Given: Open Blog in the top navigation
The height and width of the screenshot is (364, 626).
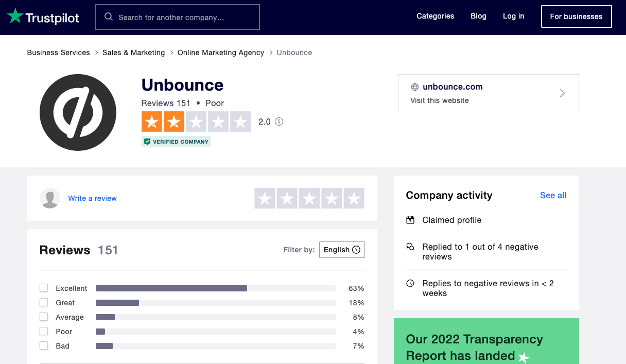Looking at the screenshot, I should [x=478, y=16].
